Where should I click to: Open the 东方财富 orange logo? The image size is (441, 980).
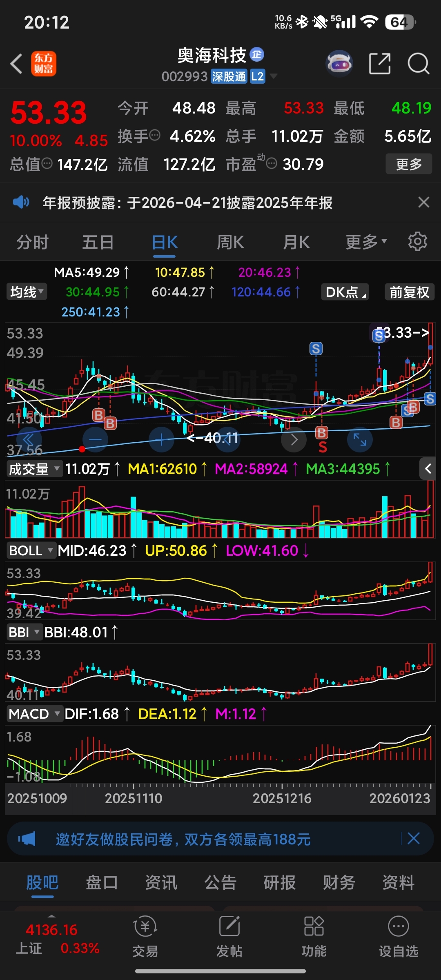pos(44,64)
